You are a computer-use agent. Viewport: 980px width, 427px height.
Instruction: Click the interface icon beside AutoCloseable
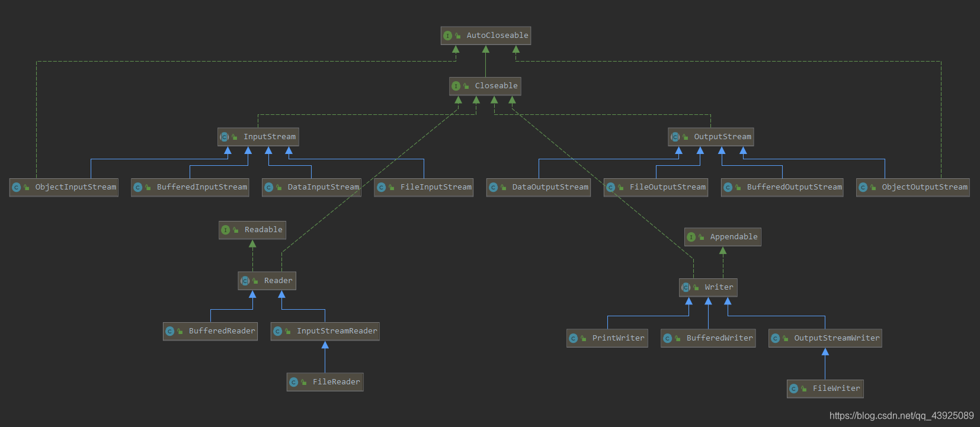[448, 36]
